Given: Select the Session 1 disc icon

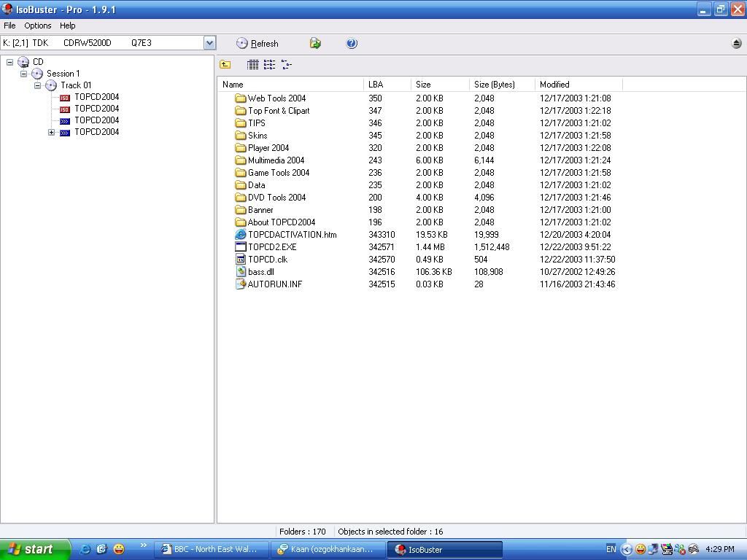Looking at the screenshot, I should (37, 74).
